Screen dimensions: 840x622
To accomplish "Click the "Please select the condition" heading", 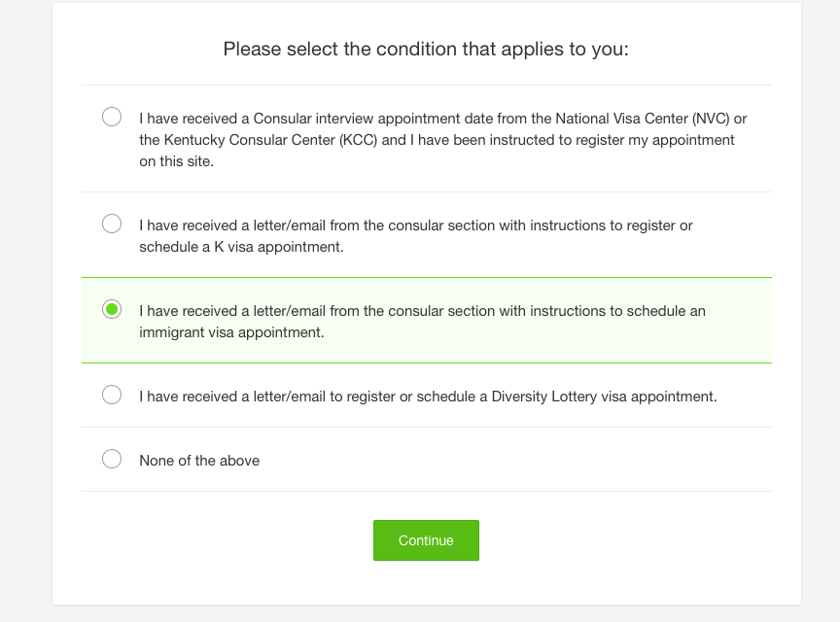I will [426, 49].
